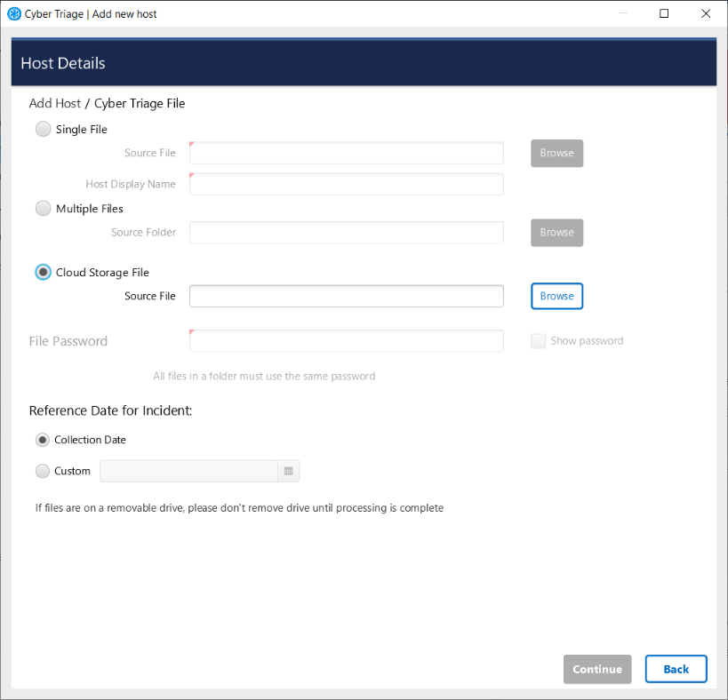Select the Multiple Files radio button
This screenshot has height=700, width=728.
[x=43, y=208]
